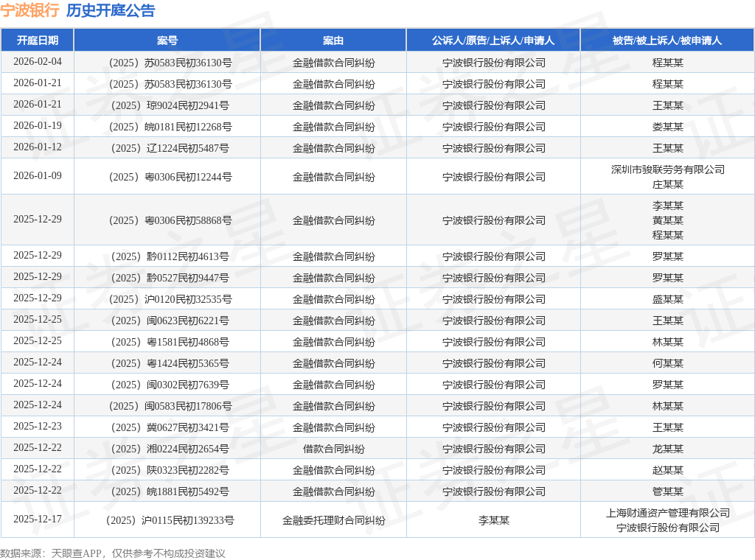Click the date 2025-12-23

(x=38, y=426)
